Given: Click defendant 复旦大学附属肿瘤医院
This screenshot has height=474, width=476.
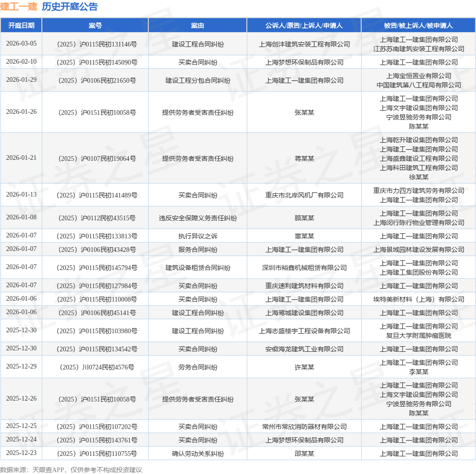Looking at the screenshot, I should coord(419,336).
